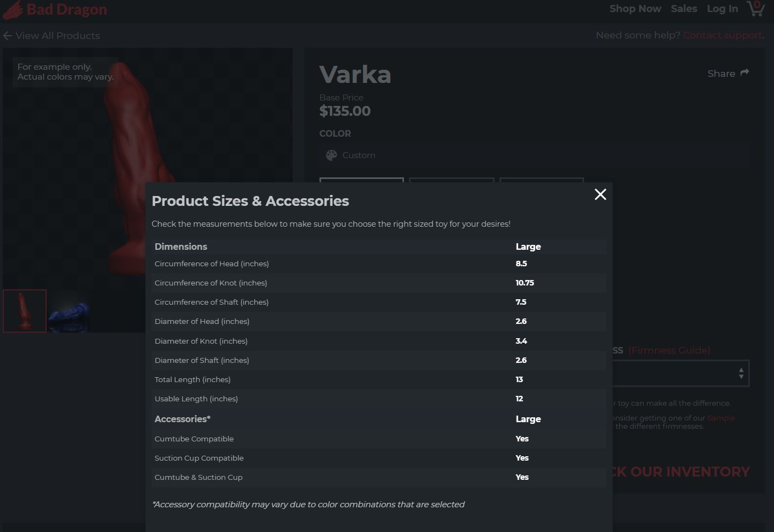This screenshot has width=774, height=532.
Task: Click the back arrow for View All Products
Action: click(7, 36)
